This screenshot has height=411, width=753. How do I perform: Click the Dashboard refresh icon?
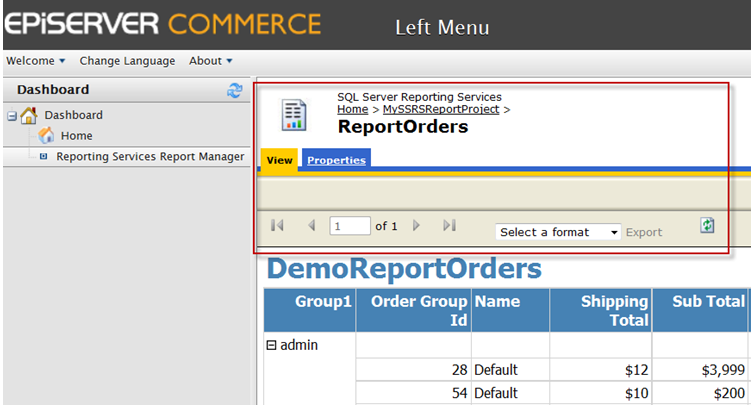[x=235, y=90]
